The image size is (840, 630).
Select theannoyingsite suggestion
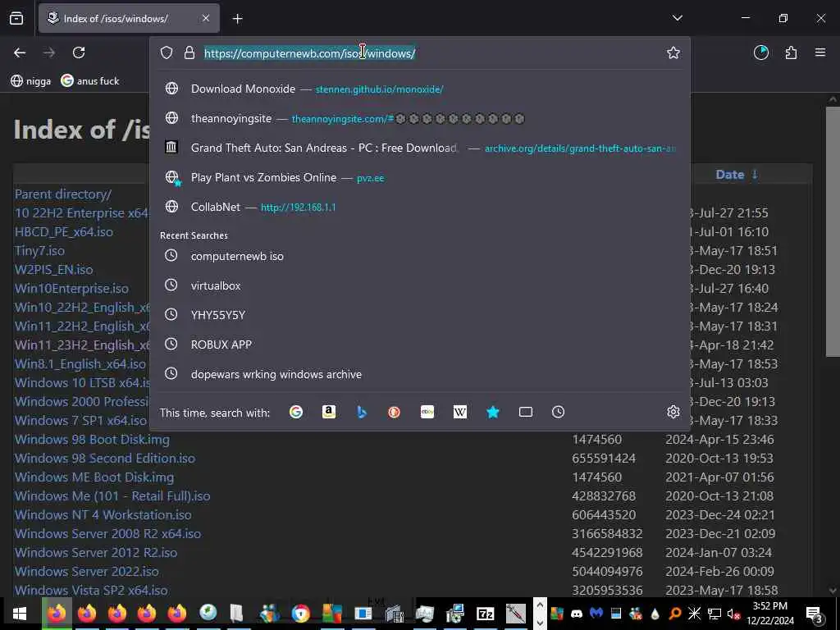pos(419,118)
